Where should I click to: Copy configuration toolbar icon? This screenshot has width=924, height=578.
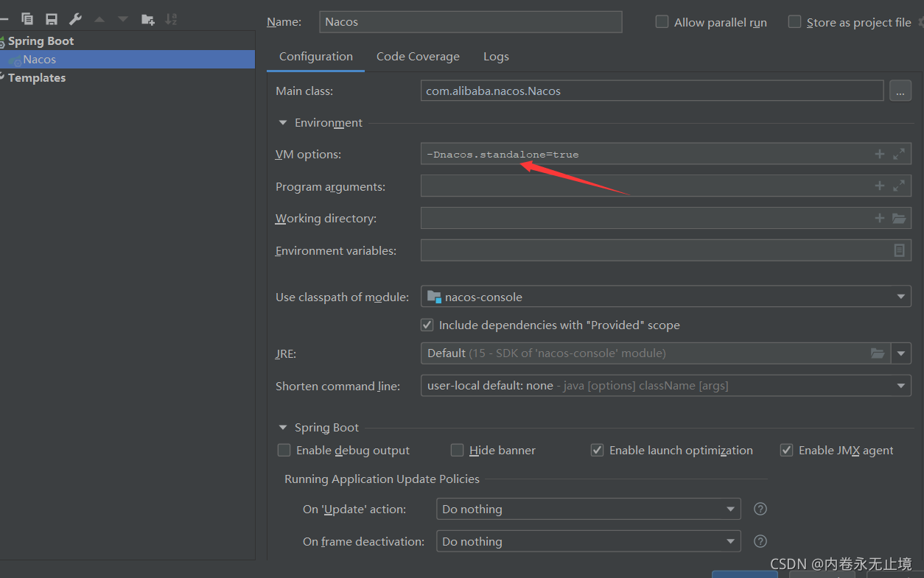(x=28, y=19)
